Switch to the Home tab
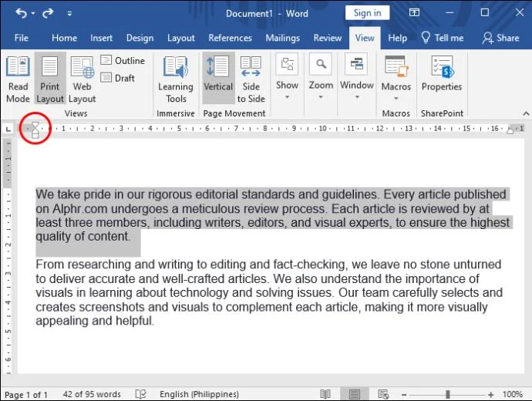532x401 pixels. pyautogui.click(x=64, y=38)
